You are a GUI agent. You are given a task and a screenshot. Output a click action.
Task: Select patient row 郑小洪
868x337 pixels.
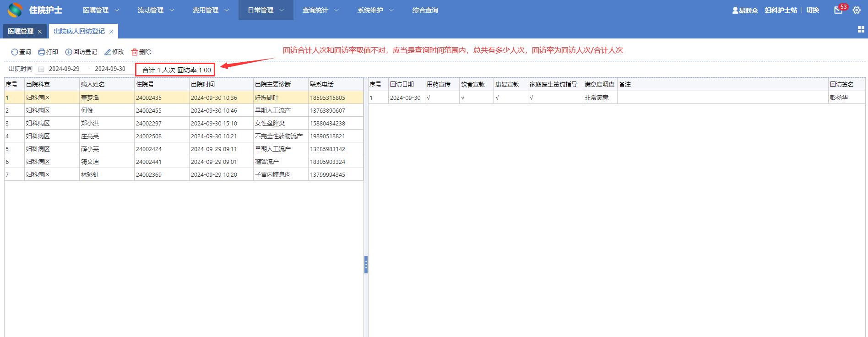184,123
